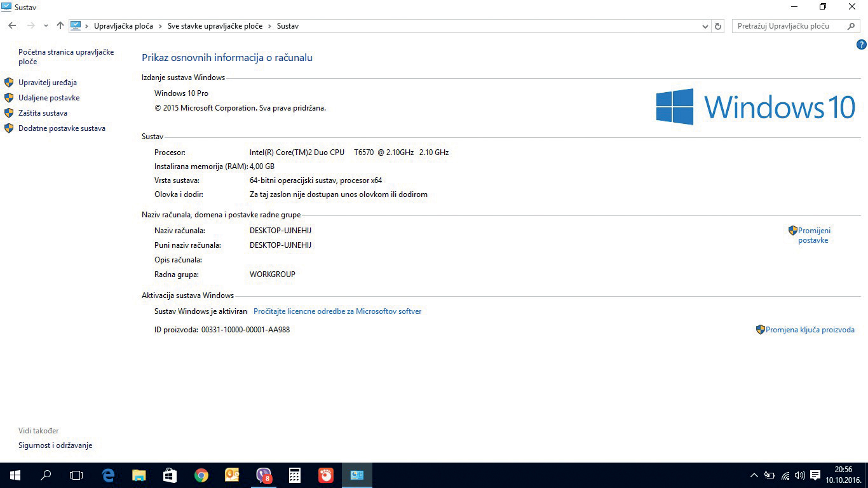Screen dimensions: 868x488
Task: Open Google Chrome from the taskbar
Action: coord(201,475)
